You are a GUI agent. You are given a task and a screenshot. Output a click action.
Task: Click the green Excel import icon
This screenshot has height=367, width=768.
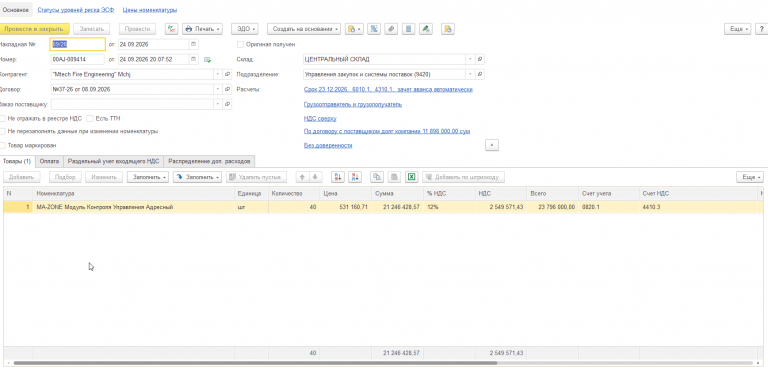pos(411,177)
